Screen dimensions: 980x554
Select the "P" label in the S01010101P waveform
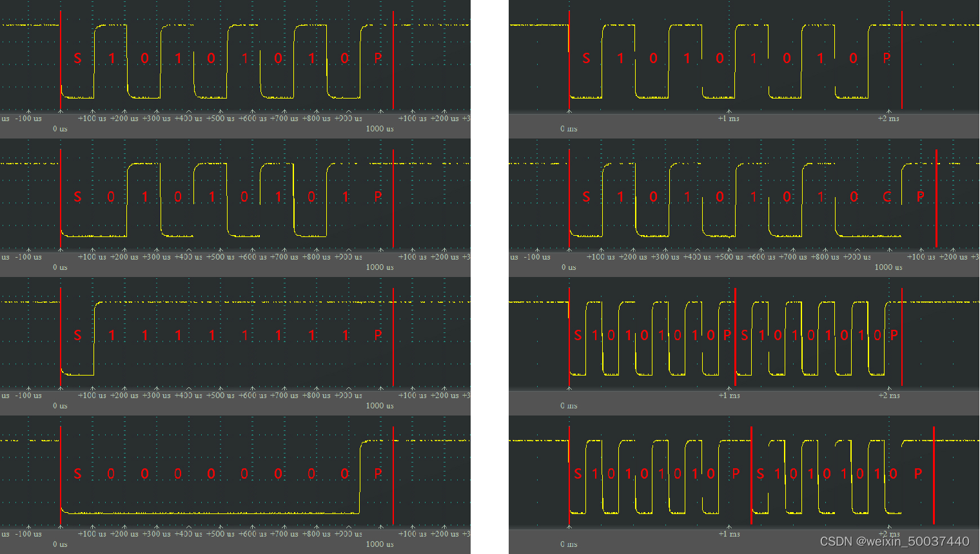[x=378, y=196]
